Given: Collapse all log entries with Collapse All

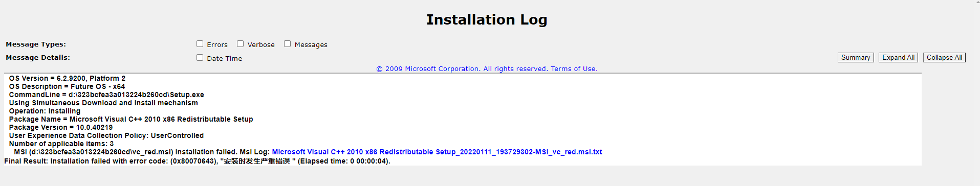Looking at the screenshot, I should 944,58.
